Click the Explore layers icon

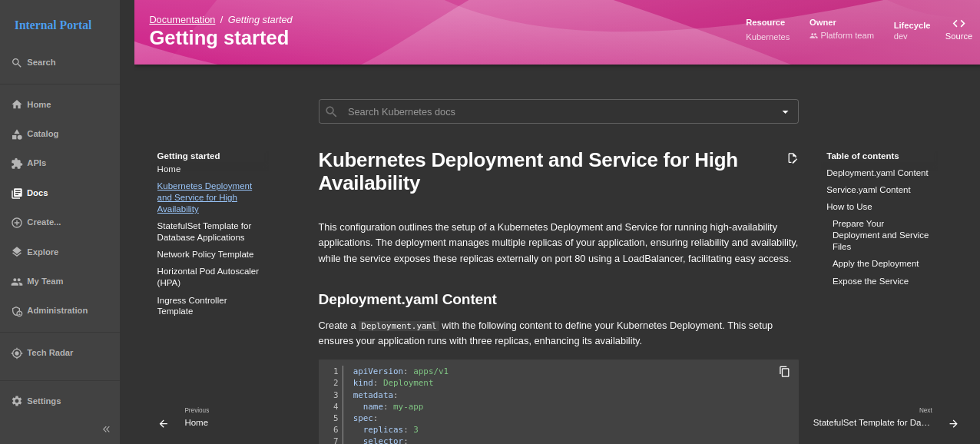tap(17, 252)
